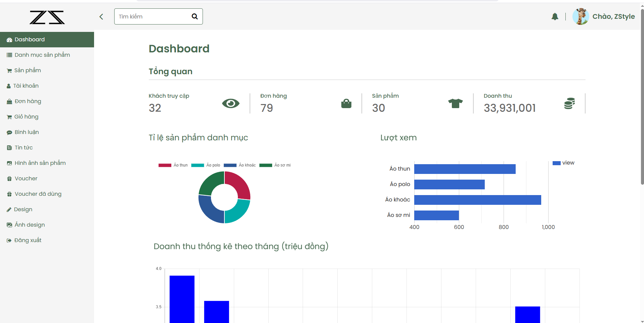
Task: Collapse the sidebar with the left chevron
Action: click(x=101, y=16)
